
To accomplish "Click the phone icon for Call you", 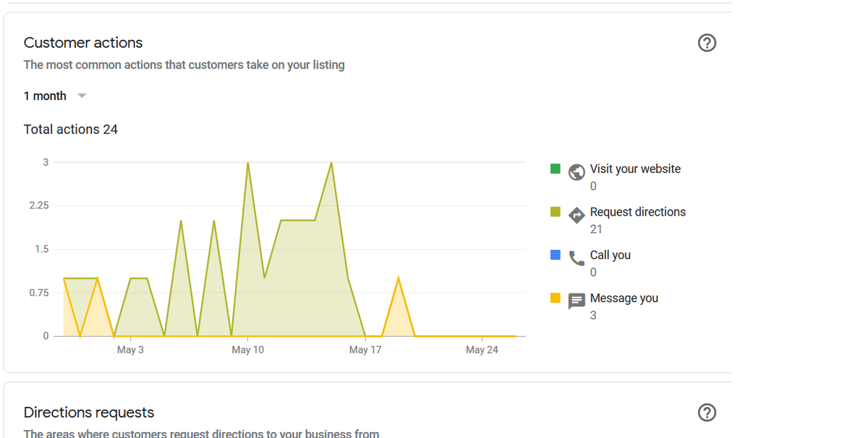I will 576,258.
